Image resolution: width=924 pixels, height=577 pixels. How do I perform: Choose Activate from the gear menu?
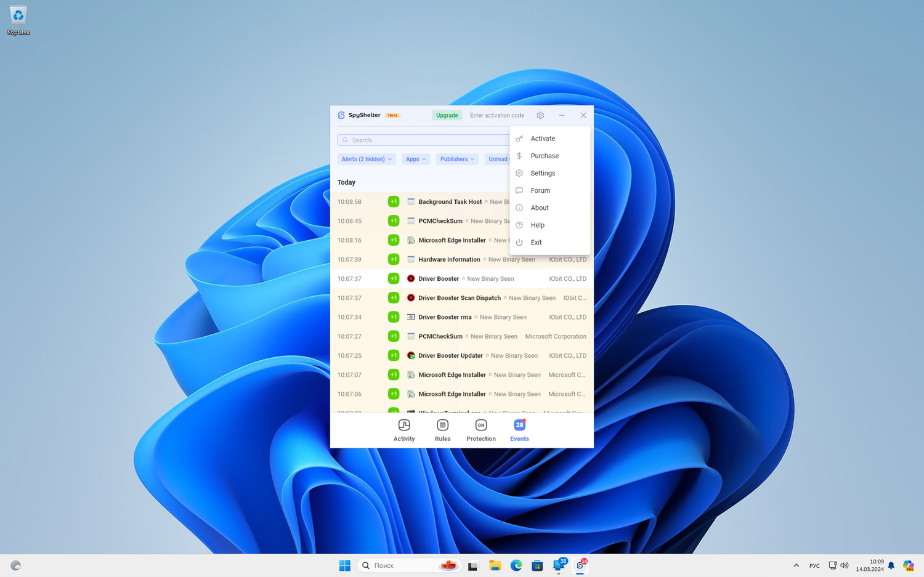549,139
